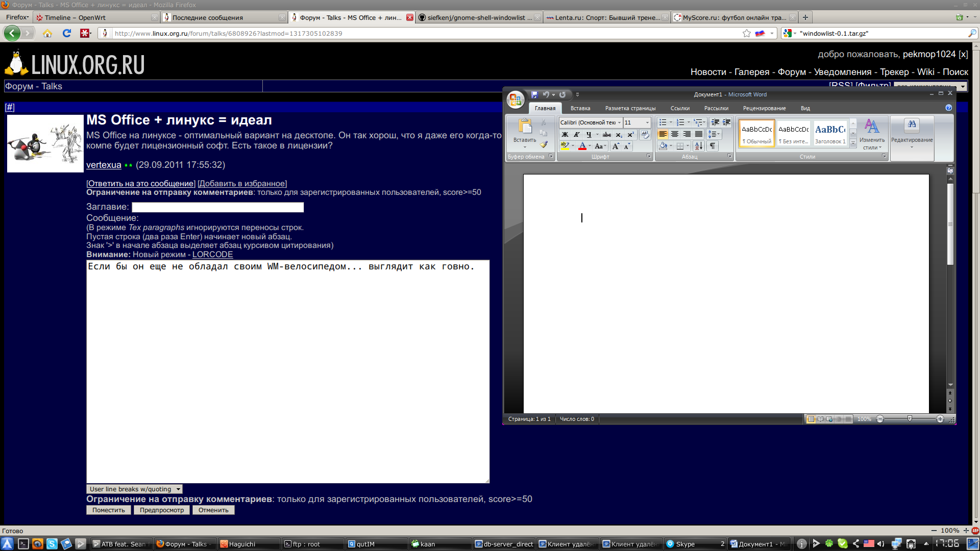Show paragraph marks with pilcrow icon
This screenshot has height=551, width=980.
coord(713,146)
